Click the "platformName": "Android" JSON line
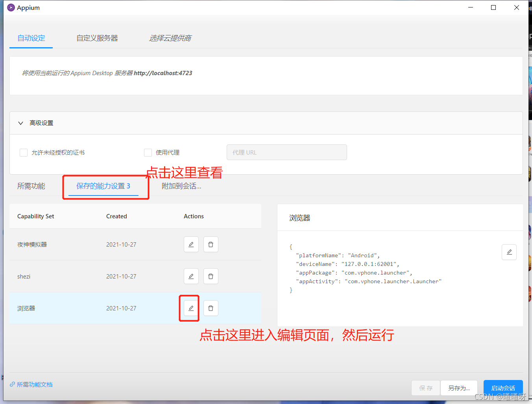Screen dimensions: 532x404 (338, 255)
